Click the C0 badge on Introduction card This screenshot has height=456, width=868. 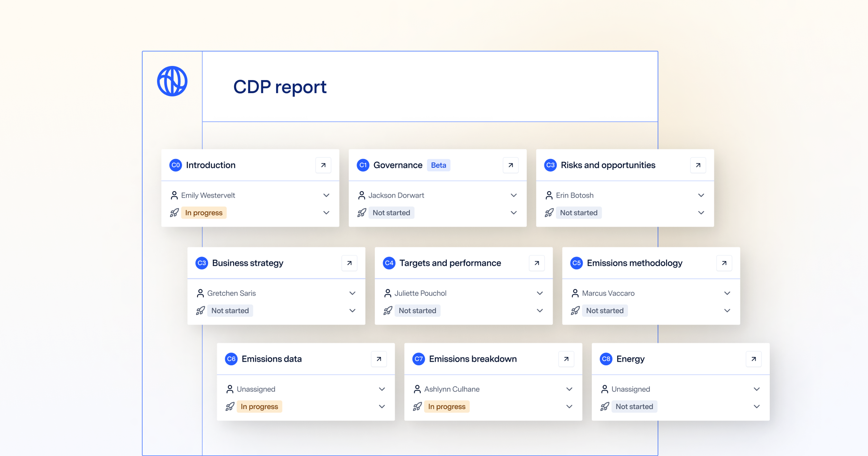point(176,165)
